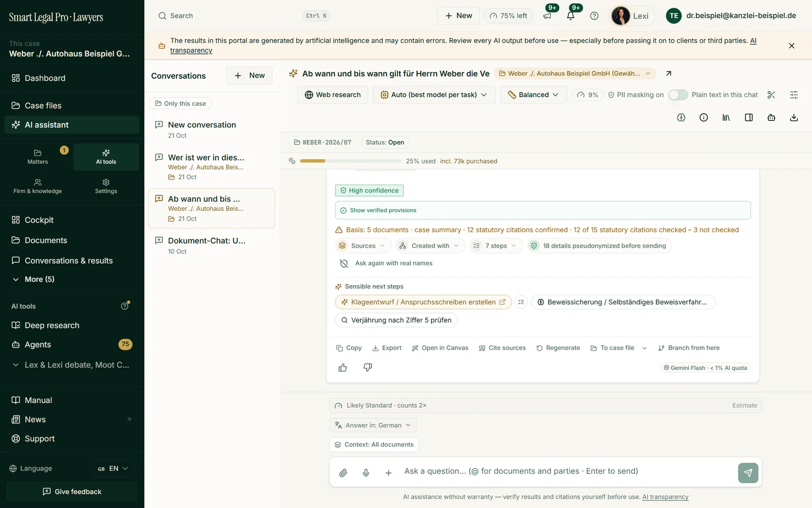Viewport: 812px width, 508px height.
Task: Click the paperclip attach file icon
Action: 343,473
